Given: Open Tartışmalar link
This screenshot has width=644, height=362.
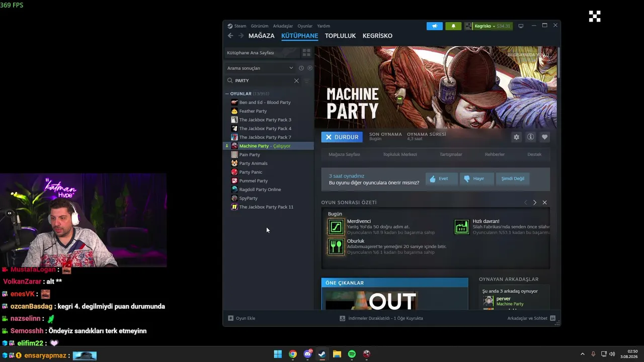Looking at the screenshot, I should pyautogui.click(x=451, y=154).
